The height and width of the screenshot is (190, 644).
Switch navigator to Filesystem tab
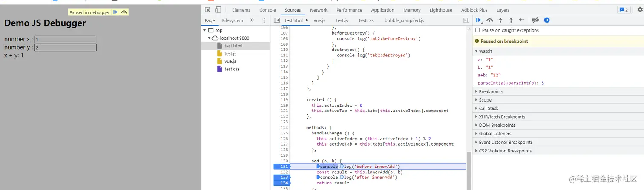click(x=233, y=20)
